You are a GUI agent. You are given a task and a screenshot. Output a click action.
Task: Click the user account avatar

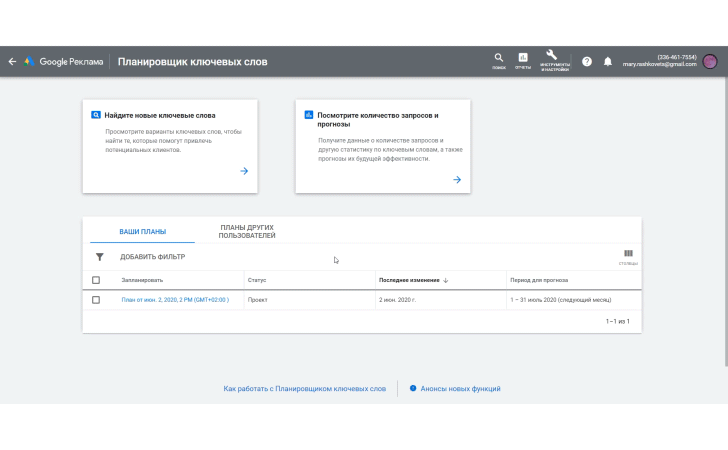click(710, 61)
